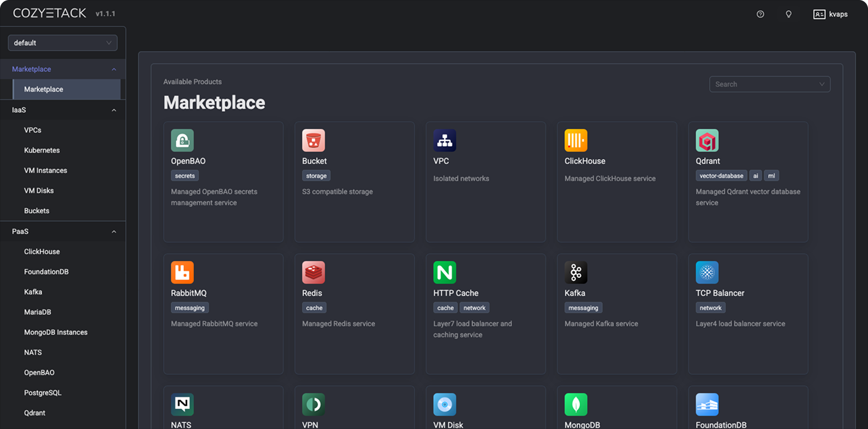Viewport: 868px width, 429px height.
Task: Click 'Isolated networks' description
Action: click(461, 178)
